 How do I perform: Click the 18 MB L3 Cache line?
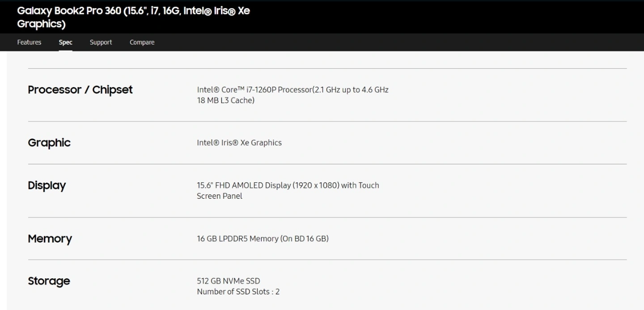click(226, 101)
